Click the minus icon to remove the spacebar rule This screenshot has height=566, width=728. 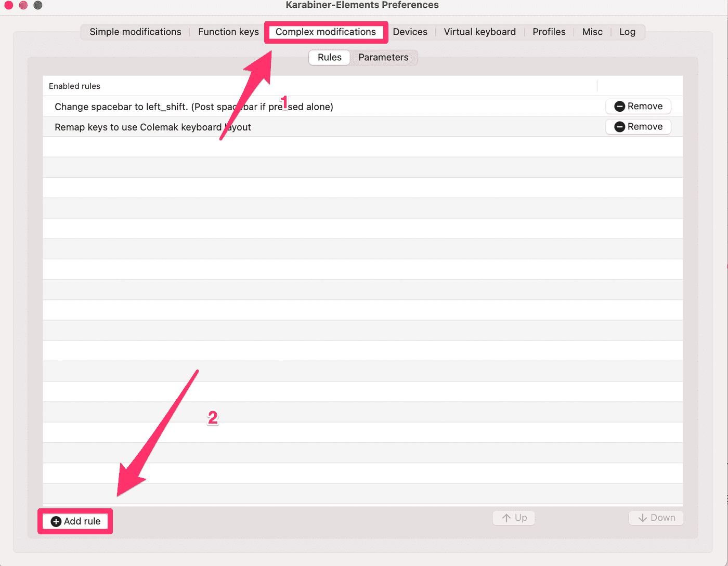[x=619, y=107]
